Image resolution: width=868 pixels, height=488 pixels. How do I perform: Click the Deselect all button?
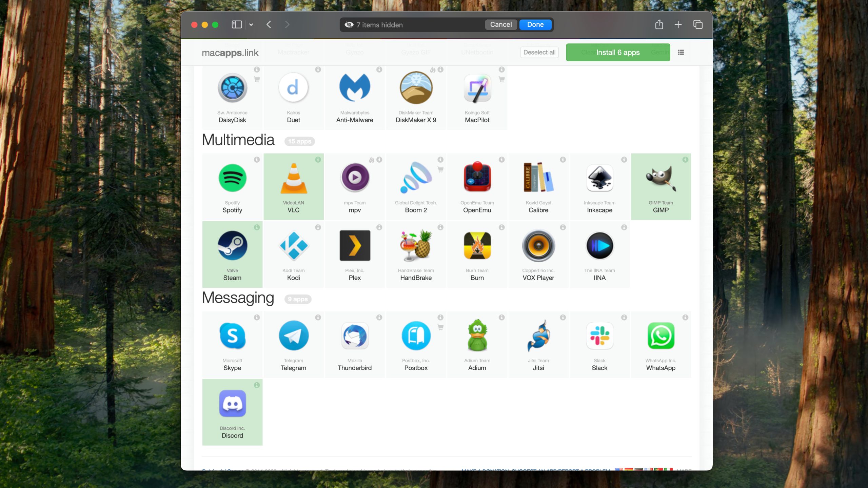539,52
